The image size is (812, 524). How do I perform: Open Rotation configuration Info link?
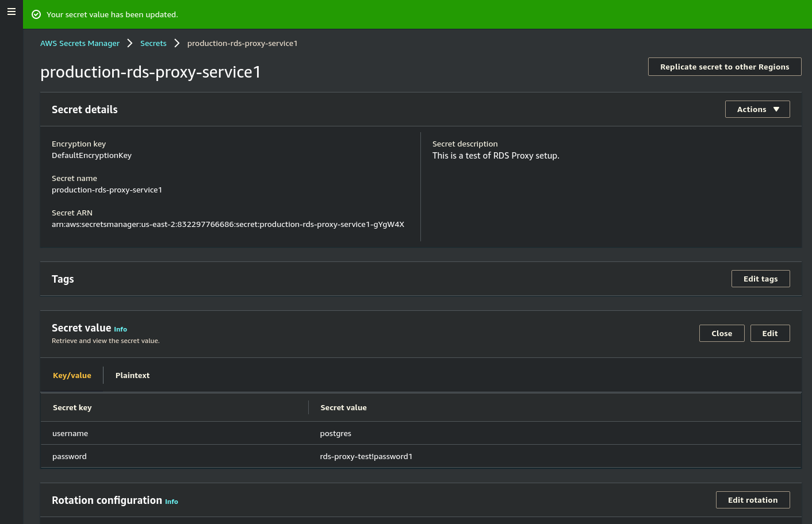click(x=171, y=502)
